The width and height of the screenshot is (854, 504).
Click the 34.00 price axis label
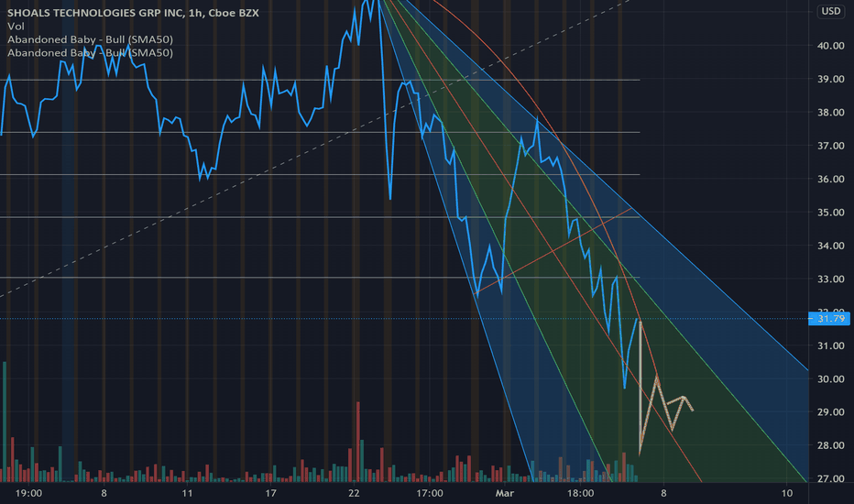click(x=830, y=246)
